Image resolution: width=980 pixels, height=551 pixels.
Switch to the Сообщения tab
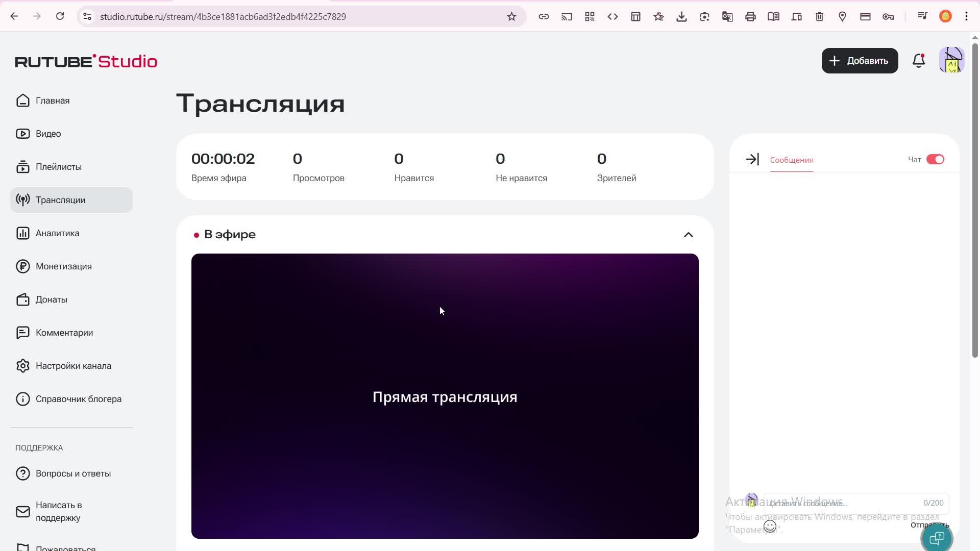791,160
